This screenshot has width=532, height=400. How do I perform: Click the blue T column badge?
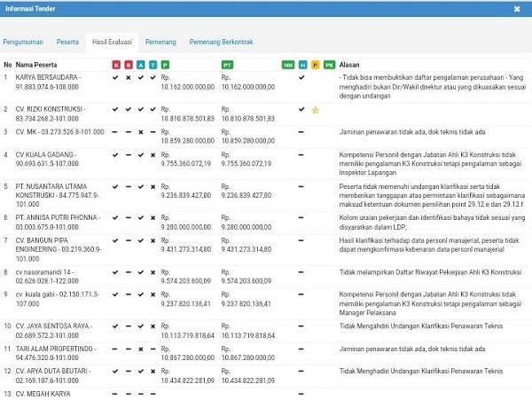coord(153,65)
